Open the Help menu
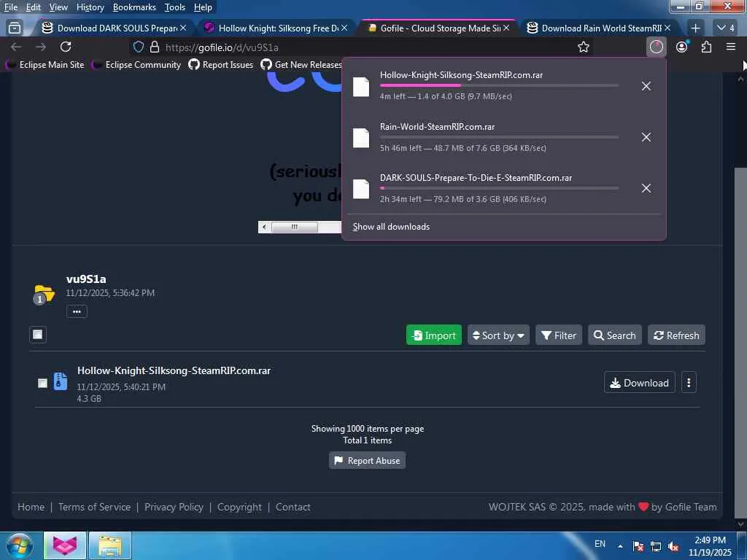Screen dimensions: 747x560 (203, 7)
